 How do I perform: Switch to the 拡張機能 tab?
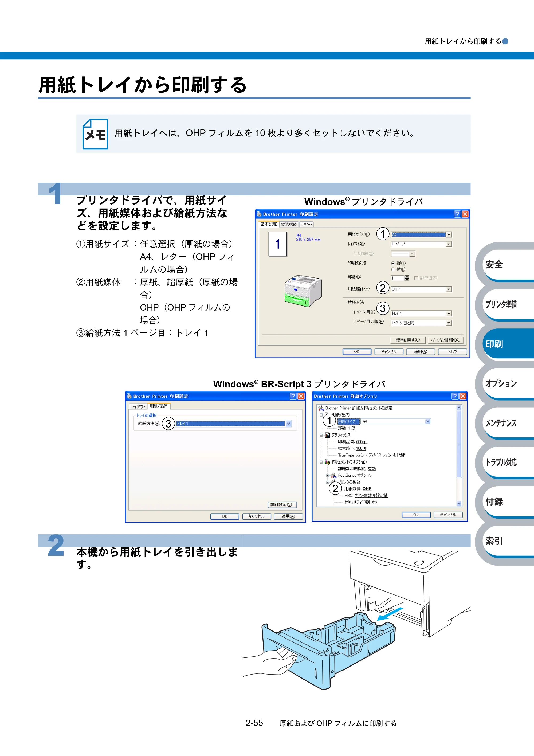289,225
